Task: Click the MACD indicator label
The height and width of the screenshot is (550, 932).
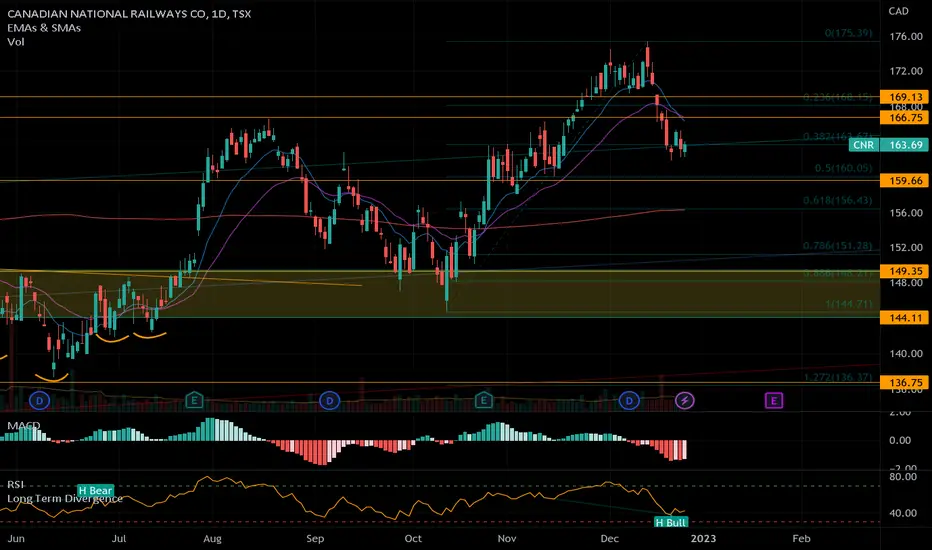Action: pos(24,426)
